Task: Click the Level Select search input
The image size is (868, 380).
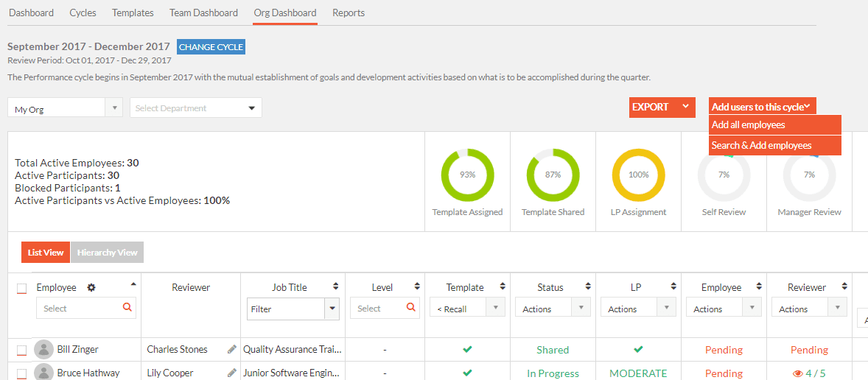Action: [x=385, y=308]
